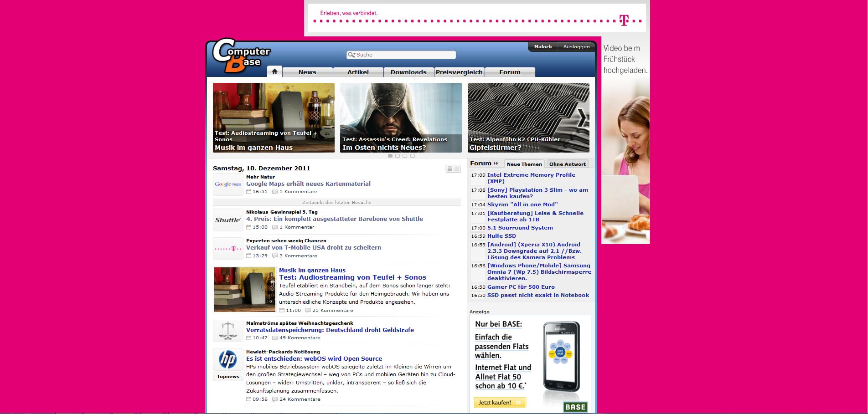Advance carousel with right arrow
The height and width of the screenshot is (414, 868).
click(582, 118)
